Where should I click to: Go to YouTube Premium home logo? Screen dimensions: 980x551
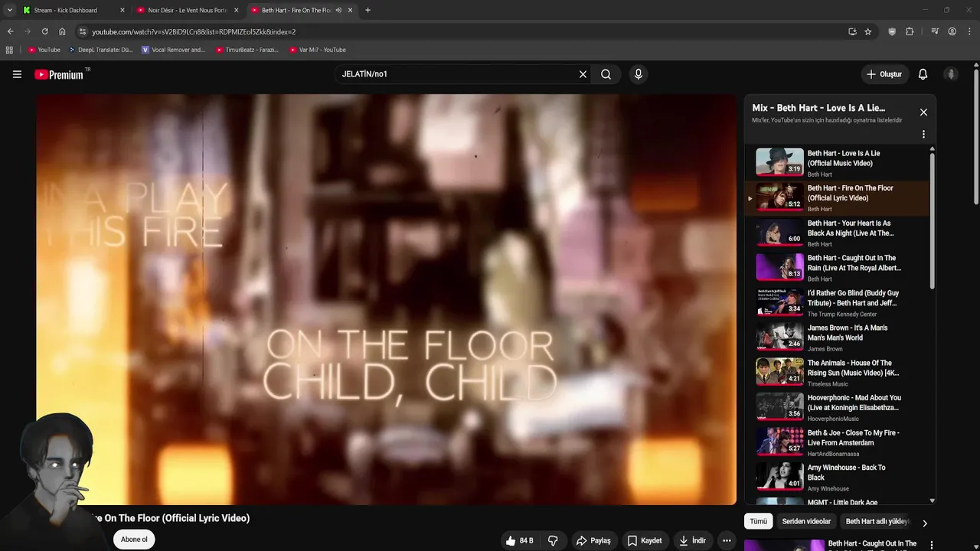coord(60,74)
